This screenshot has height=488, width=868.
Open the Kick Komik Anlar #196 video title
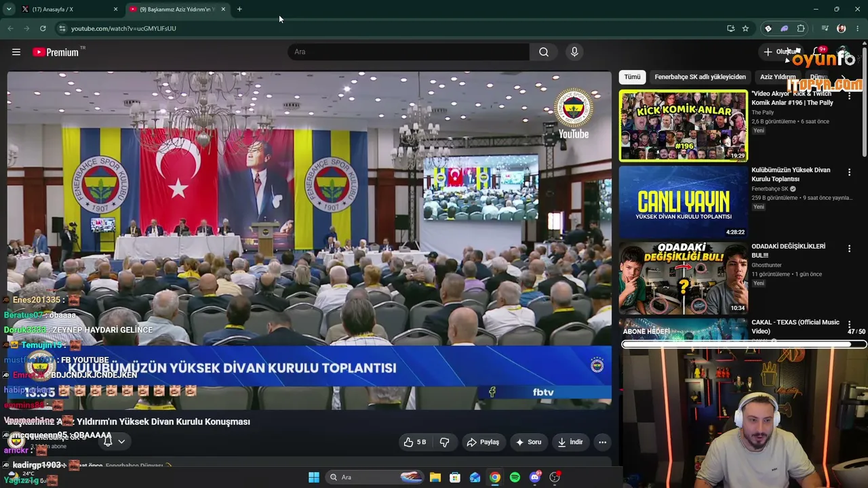(792, 98)
